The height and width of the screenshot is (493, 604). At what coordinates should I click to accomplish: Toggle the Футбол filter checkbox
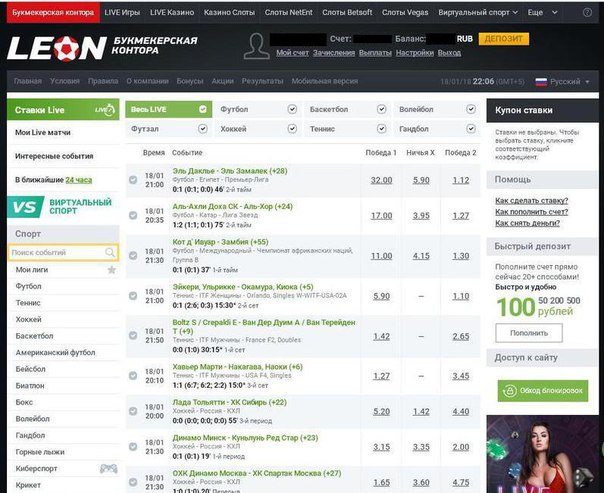[292, 109]
